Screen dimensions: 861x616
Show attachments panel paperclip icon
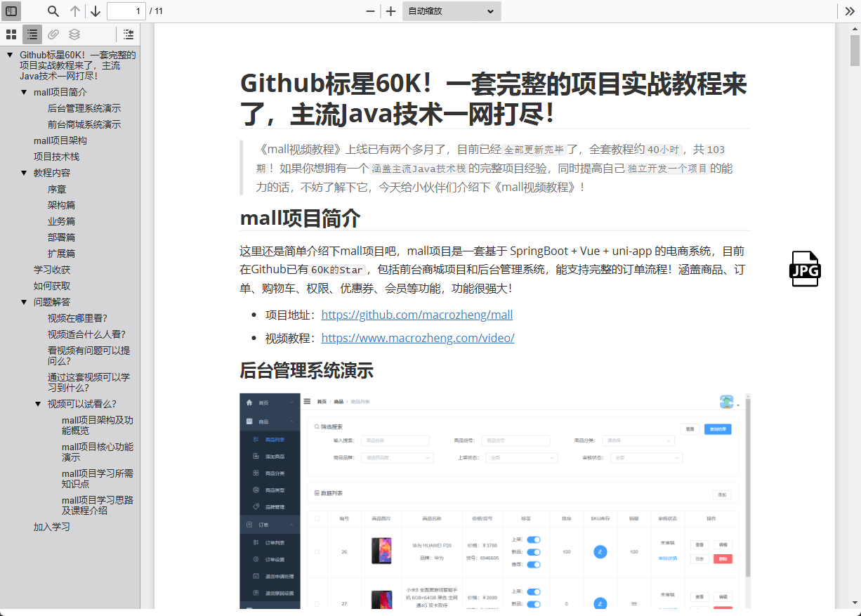click(x=53, y=34)
